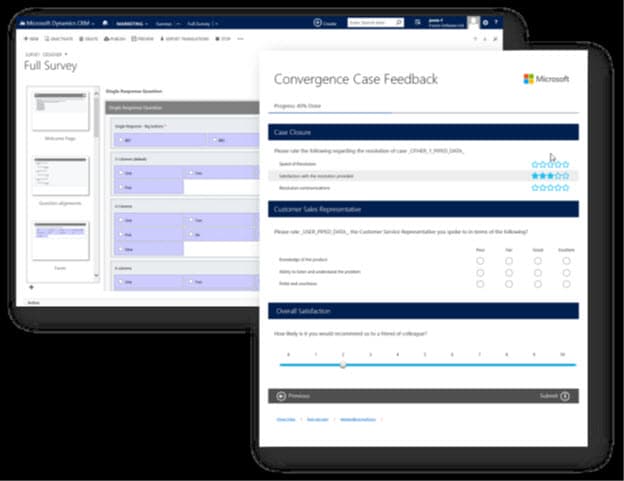Expand the Microsoft Dynamics CRM menu

click(x=57, y=23)
